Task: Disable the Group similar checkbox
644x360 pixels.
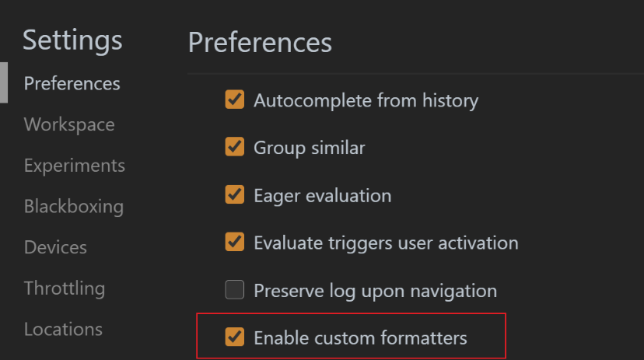Action: [x=235, y=147]
